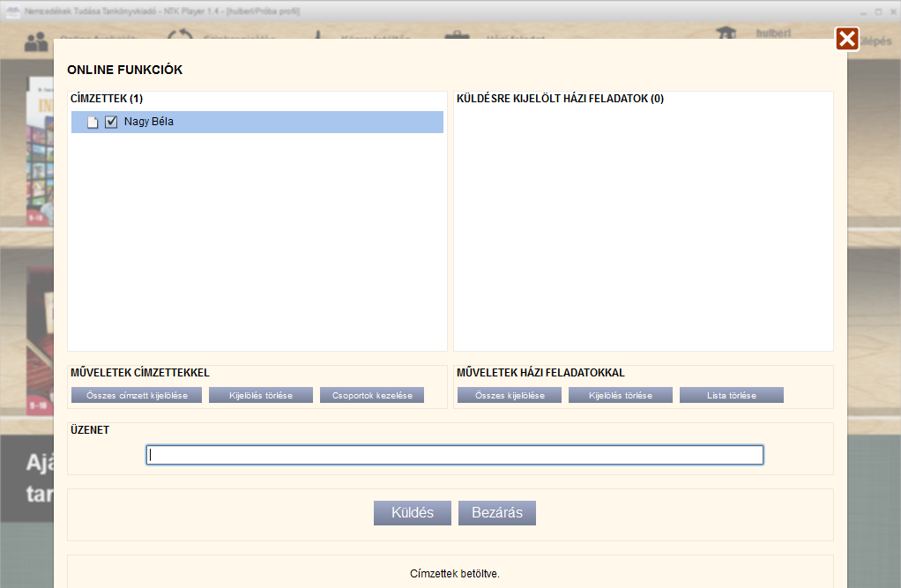Send with the Küldés button
Screen dimensions: 901x588
(x=413, y=513)
